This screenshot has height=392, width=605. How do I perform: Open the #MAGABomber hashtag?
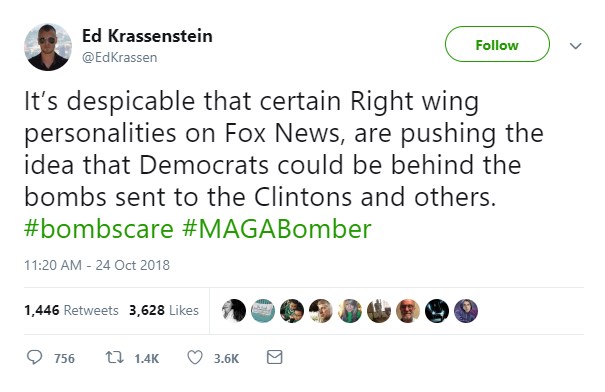[x=277, y=229]
